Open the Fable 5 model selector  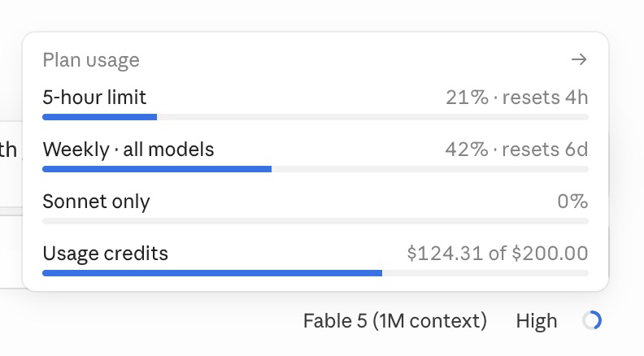(394, 321)
